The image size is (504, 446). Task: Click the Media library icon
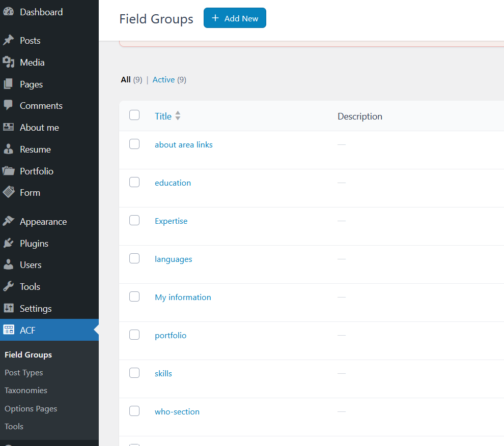click(x=8, y=62)
